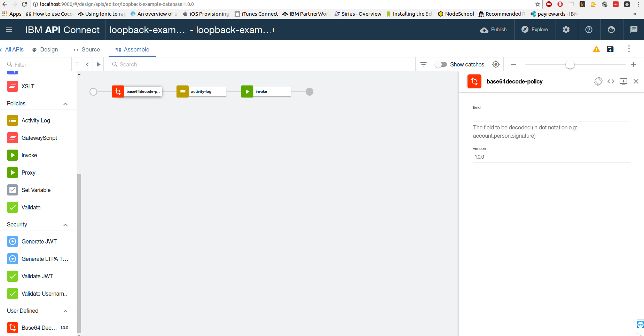Click the activity-log node on canvas

coord(201,91)
